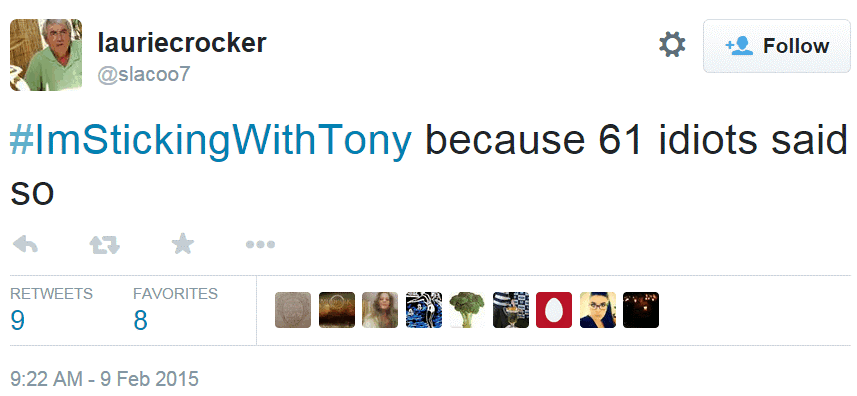Open the dark night-lights avatar at row end
The height and width of the screenshot is (396, 857).
point(641,310)
